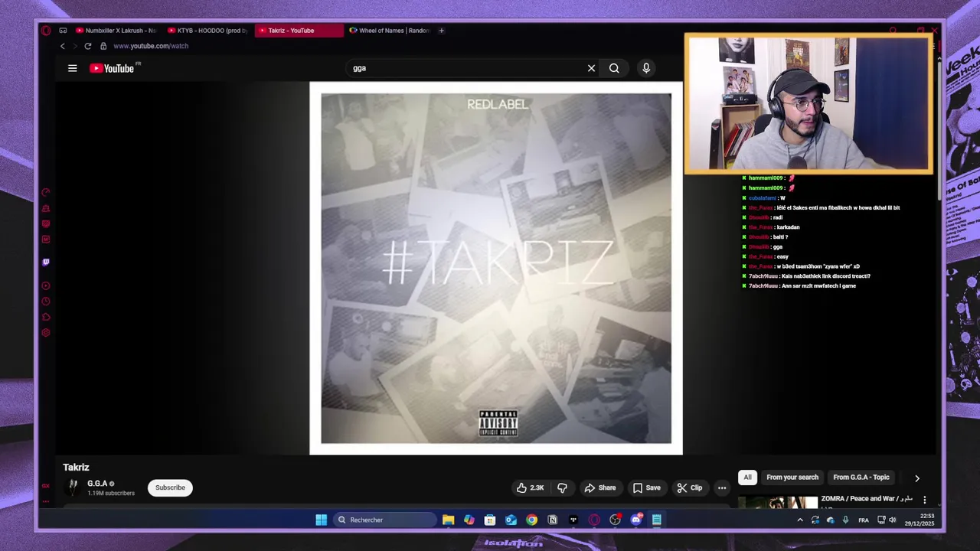The width and height of the screenshot is (980, 551).
Task: Open more actions three-dot menu
Action: [722, 487]
